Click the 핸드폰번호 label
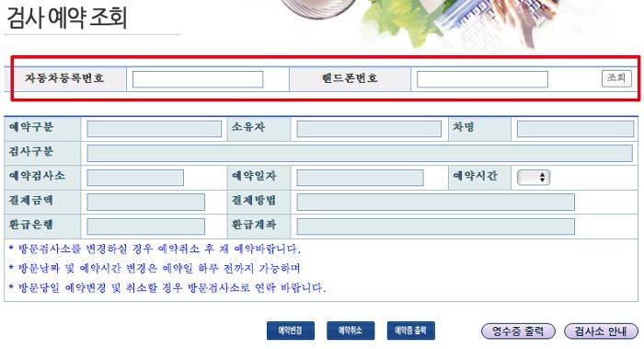This screenshot has width=644, height=349. pos(350,78)
